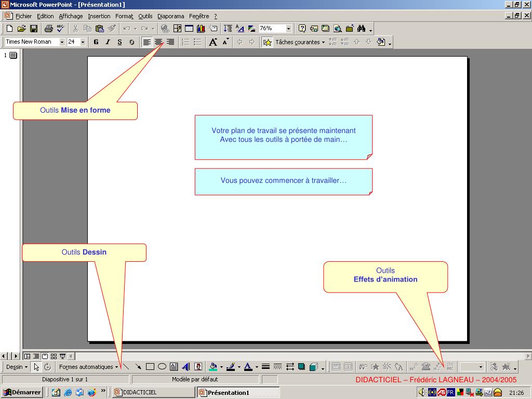532x399 pixels.
Task: Insert a text box from Dessin toolbar
Action: (174, 367)
